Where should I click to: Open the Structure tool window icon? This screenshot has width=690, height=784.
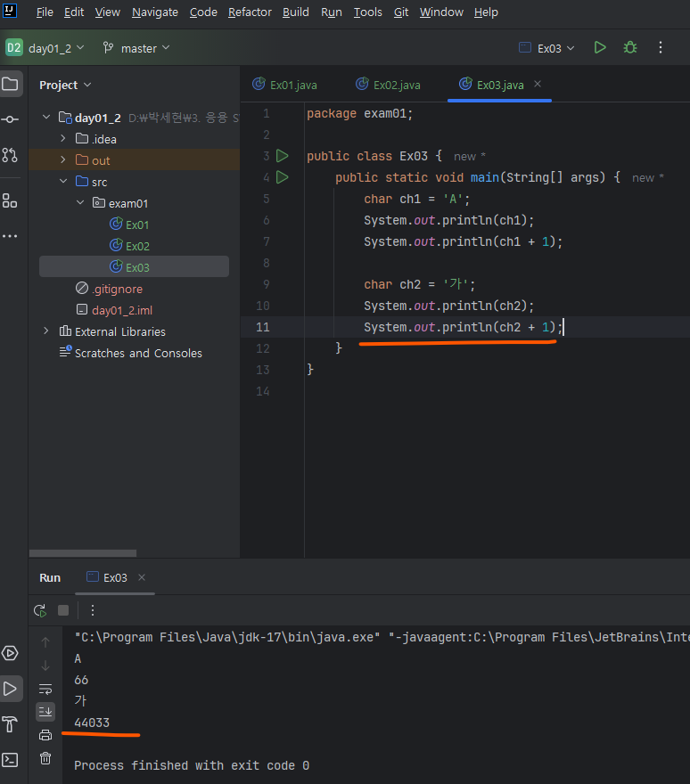pyautogui.click(x=10, y=200)
